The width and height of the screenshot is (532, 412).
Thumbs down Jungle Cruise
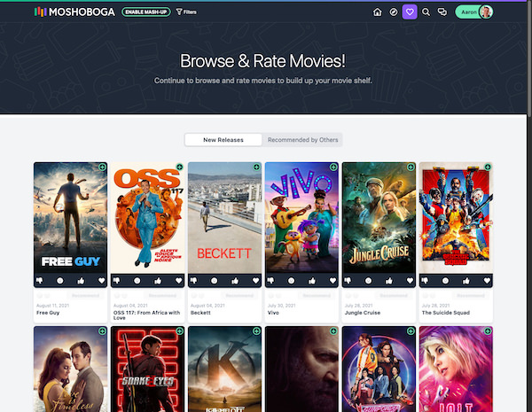click(348, 281)
